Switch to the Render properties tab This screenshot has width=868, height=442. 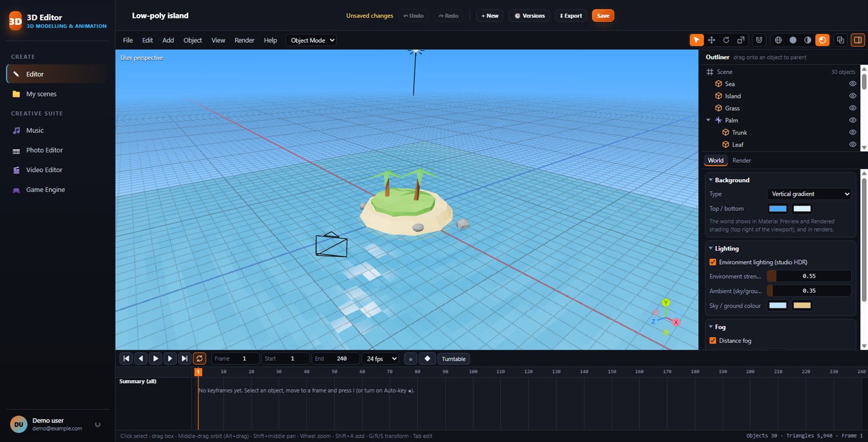742,161
